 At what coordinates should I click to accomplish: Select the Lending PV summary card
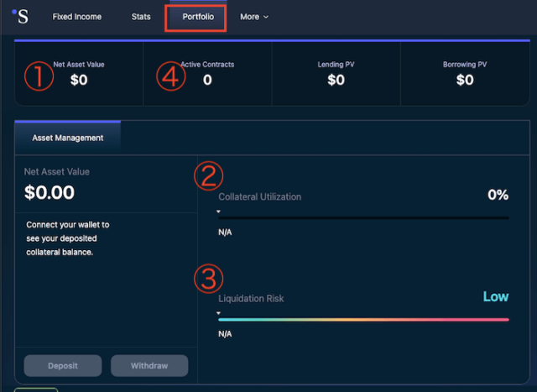pos(336,74)
